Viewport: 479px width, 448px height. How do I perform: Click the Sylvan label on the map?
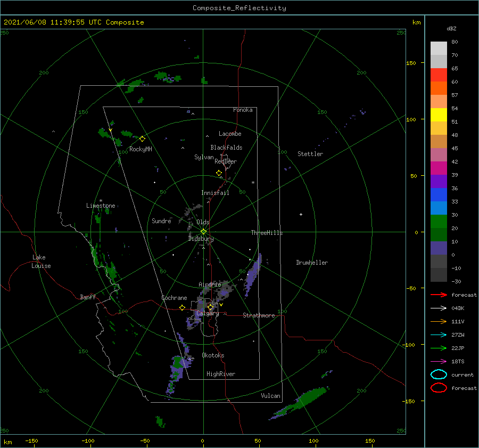pyautogui.click(x=204, y=157)
